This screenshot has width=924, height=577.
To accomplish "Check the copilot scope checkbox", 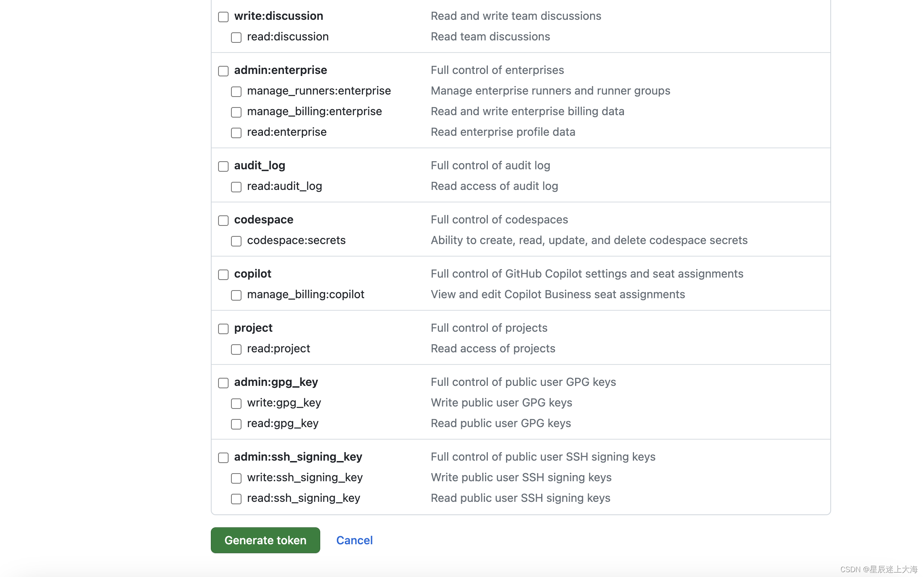I will click(x=223, y=274).
